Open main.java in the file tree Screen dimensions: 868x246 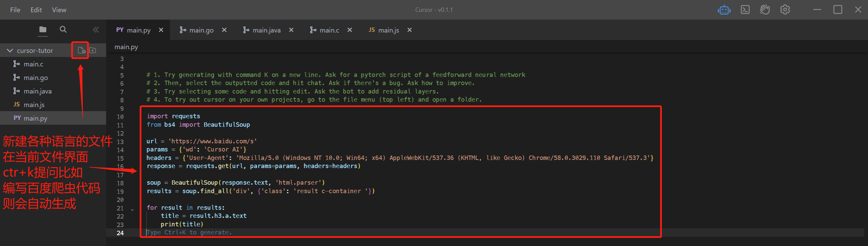53,91
